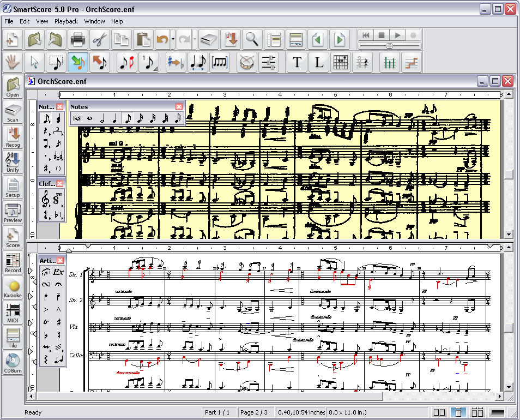Click the Rewind playback button
The image size is (520, 420).
click(x=366, y=35)
